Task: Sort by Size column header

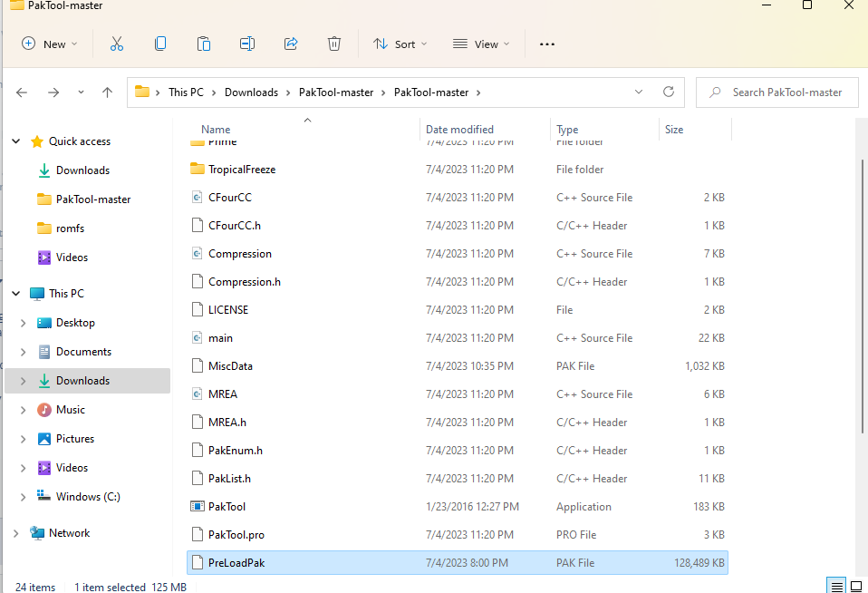Action: (674, 129)
